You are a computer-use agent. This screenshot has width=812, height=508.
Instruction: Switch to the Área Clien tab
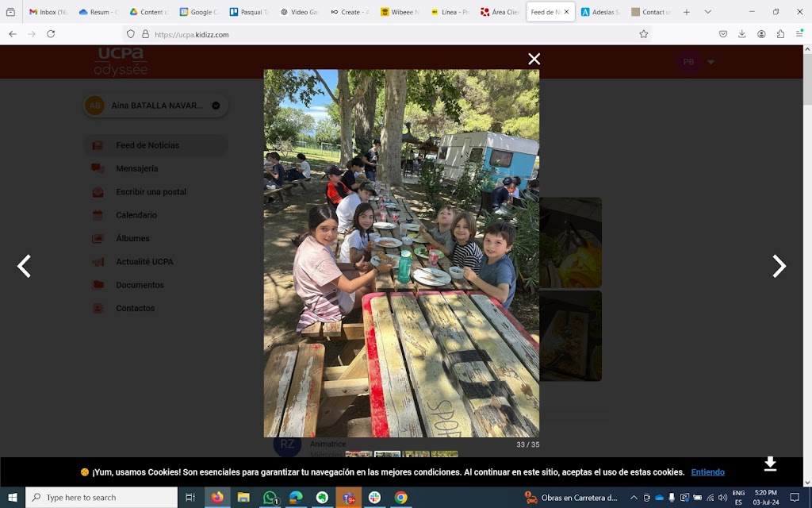coord(500,12)
